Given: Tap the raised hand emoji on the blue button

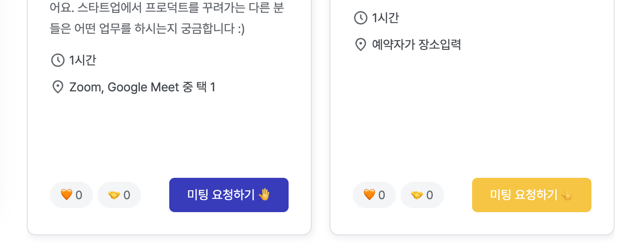Looking at the screenshot, I should coord(264,195).
